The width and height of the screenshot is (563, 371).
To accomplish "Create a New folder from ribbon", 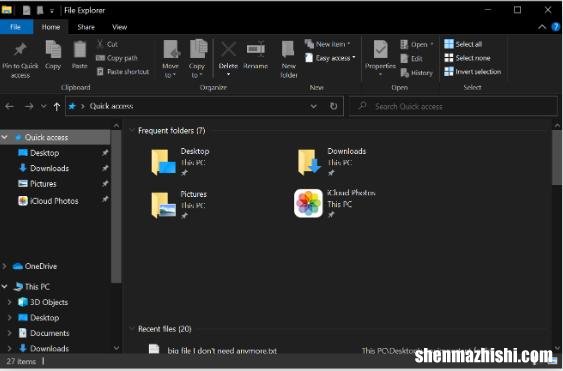I will click(x=289, y=59).
